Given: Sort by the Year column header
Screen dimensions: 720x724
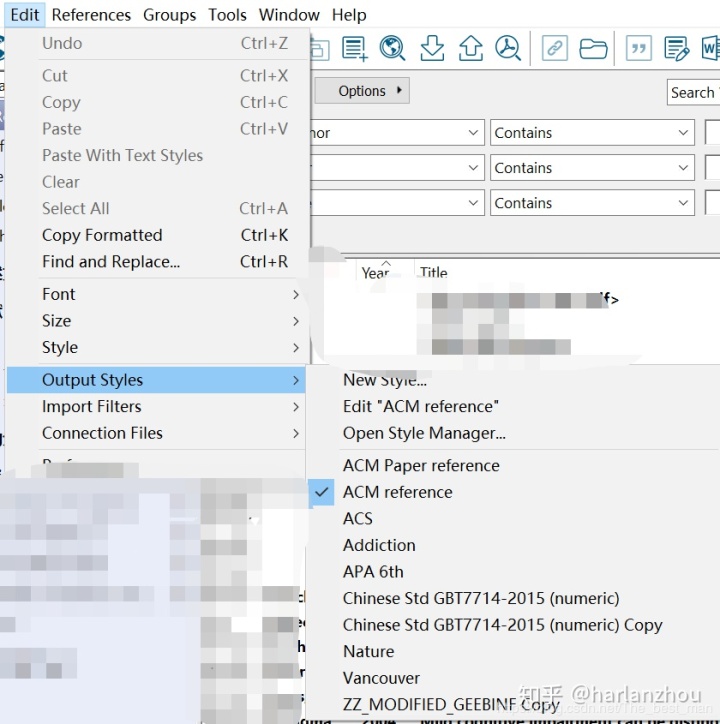Looking at the screenshot, I should 385,272.
